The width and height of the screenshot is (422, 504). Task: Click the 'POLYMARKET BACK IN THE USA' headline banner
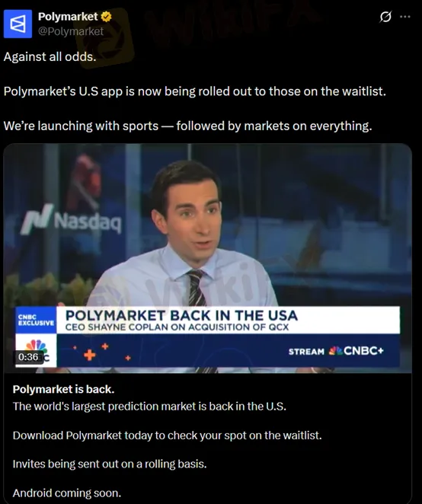coord(181,315)
